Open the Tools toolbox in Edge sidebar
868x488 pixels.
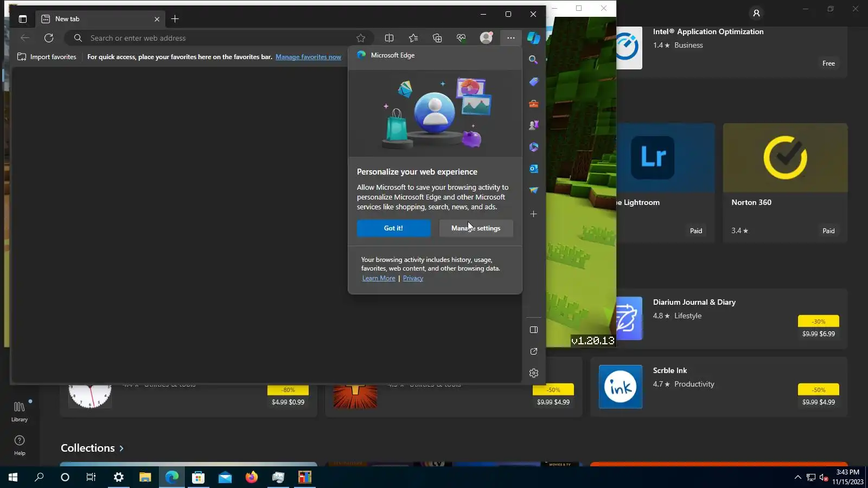pyautogui.click(x=533, y=104)
